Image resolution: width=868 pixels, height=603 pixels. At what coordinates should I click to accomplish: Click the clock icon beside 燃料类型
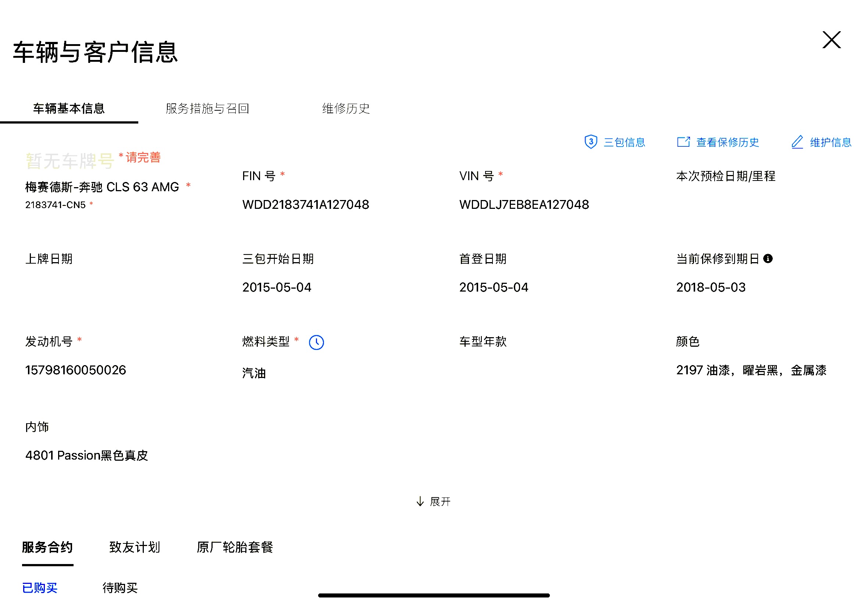316,342
